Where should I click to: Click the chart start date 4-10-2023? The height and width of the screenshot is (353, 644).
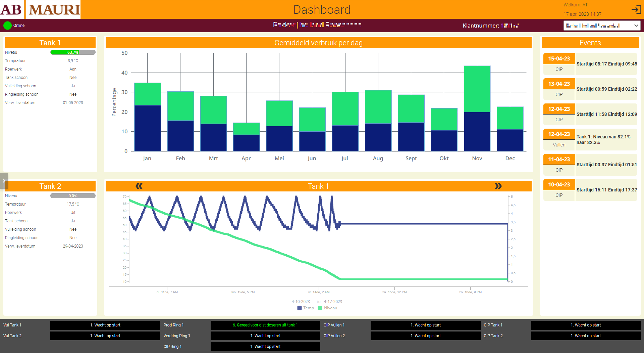pyautogui.click(x=301, y=302)
